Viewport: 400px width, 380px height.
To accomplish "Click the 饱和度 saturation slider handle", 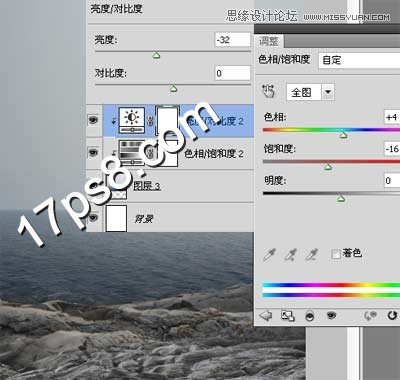I will point(328,166).
